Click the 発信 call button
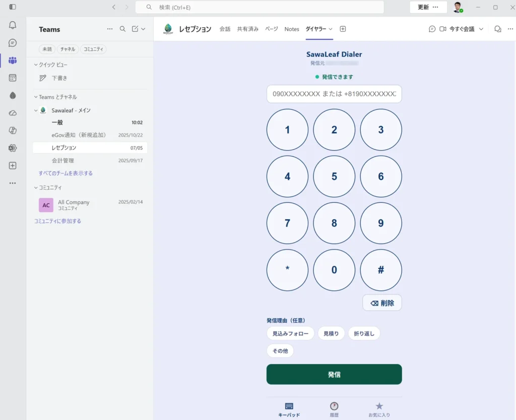The image size is (516, 420). pyautogui.click(x=334, y=374)
